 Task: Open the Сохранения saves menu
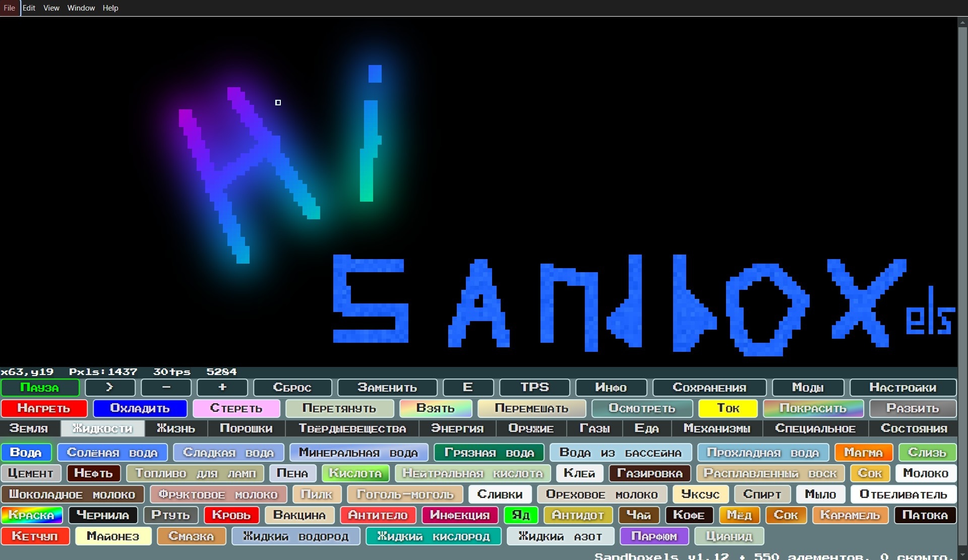(709, 388)
